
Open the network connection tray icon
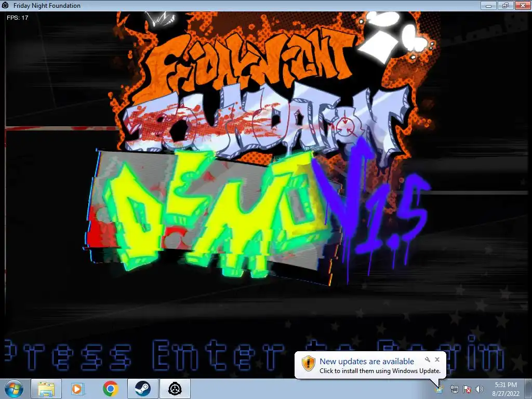tap(454, 389)
